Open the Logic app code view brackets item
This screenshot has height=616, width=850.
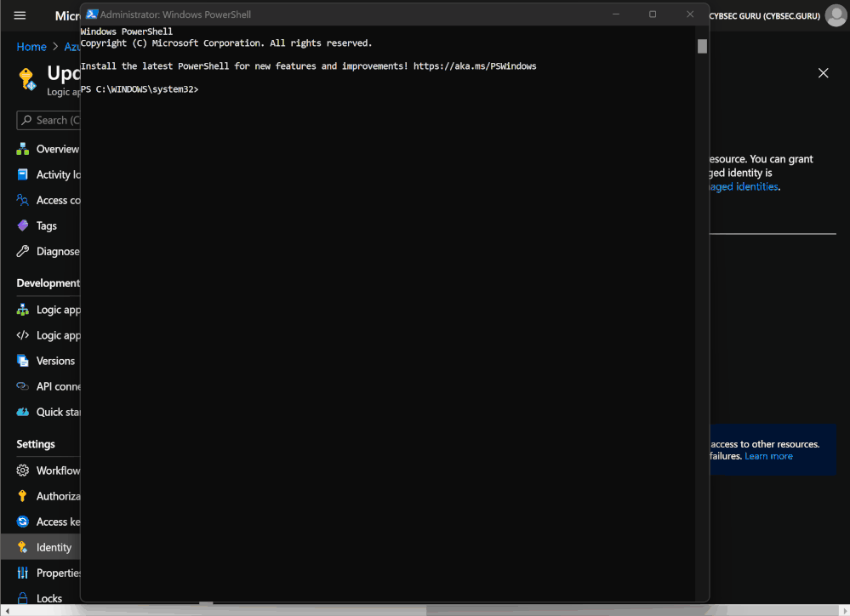click(48, 336)
